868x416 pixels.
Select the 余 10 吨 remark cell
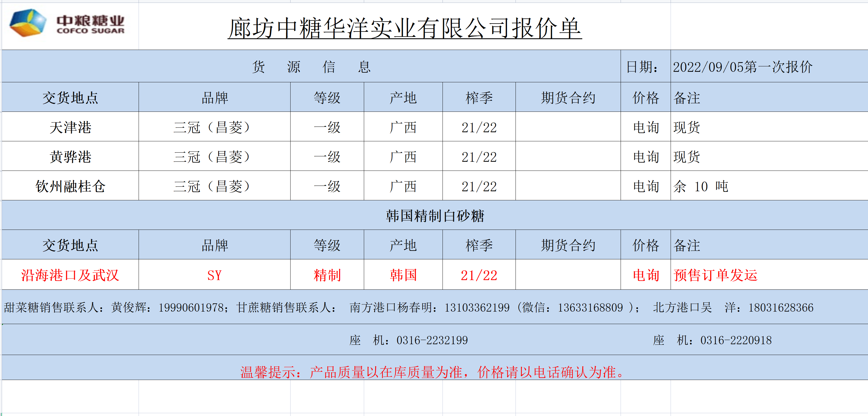click(x=701, y=186)
